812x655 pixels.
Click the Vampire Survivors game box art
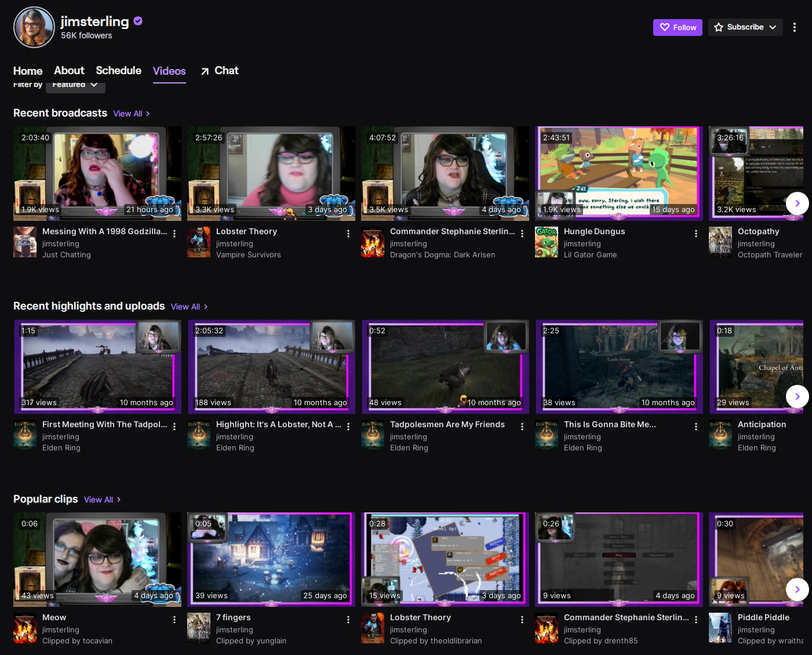coord(199,242)
